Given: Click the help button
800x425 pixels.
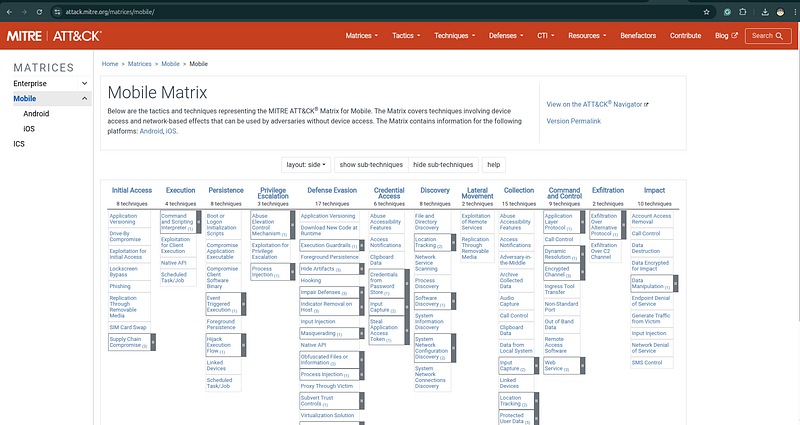Looking at the screenshot, I should coord(493,165).
